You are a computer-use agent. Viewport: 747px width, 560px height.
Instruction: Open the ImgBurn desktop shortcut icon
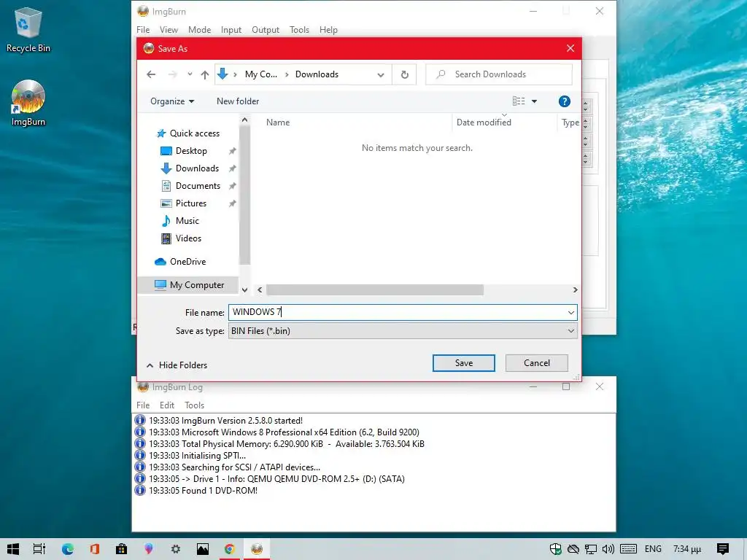coord(28,103)
